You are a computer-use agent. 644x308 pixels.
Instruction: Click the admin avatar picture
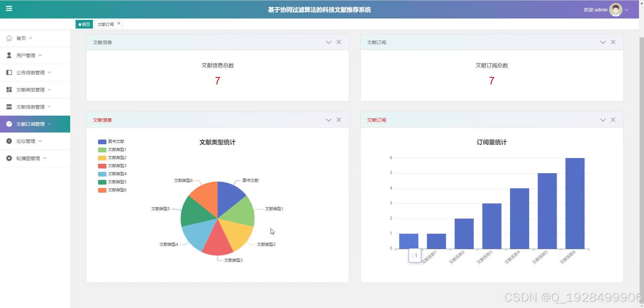615,10
